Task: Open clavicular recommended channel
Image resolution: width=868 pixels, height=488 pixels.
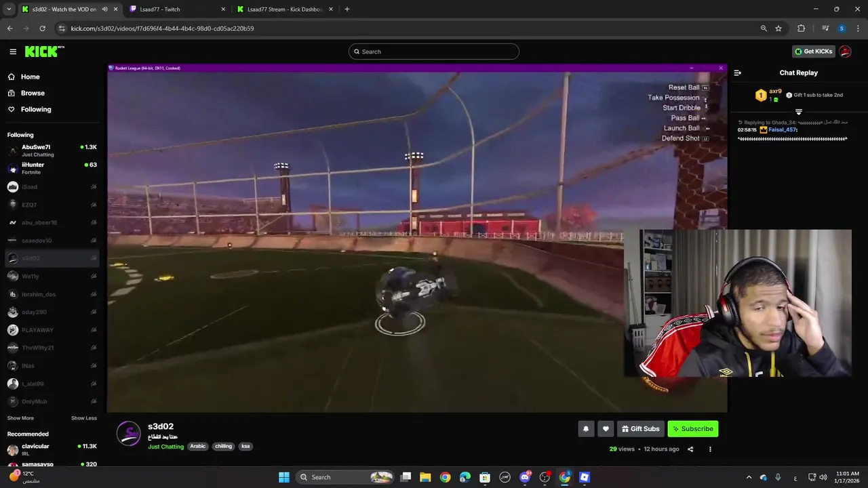Action: [52, 449]
